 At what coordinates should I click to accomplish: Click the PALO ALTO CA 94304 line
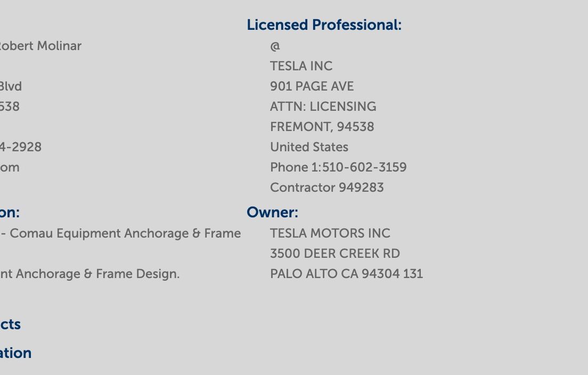(347, 274)
